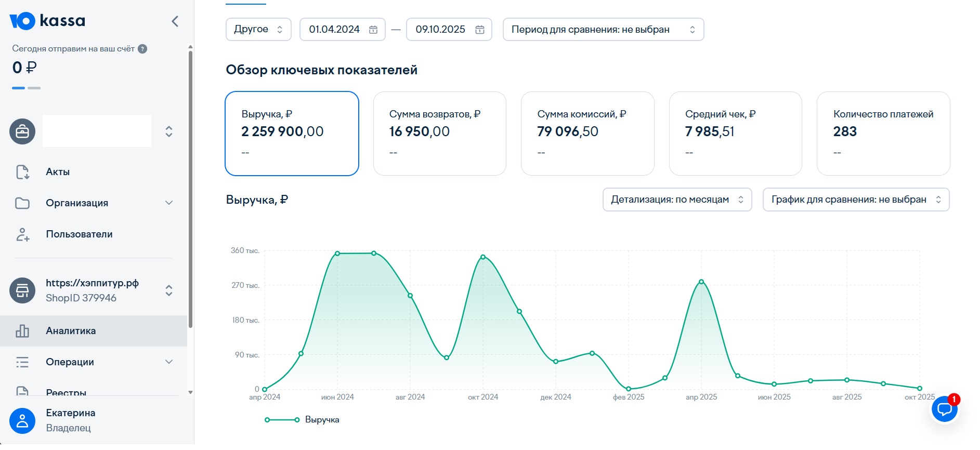This screenshot has height=450, width=980.
Task: Click the briefcase organization icon
Action: [x=22, y=131]
